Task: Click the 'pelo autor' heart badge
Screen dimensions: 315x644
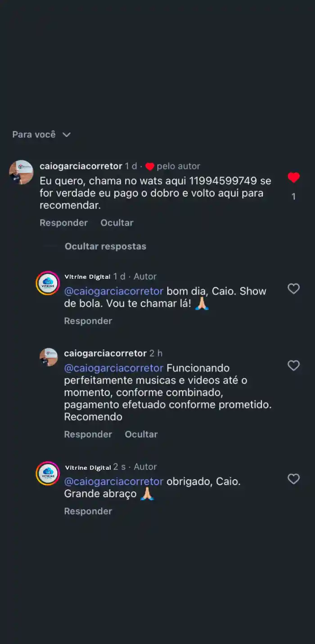Action: click(x=150, y=166)
